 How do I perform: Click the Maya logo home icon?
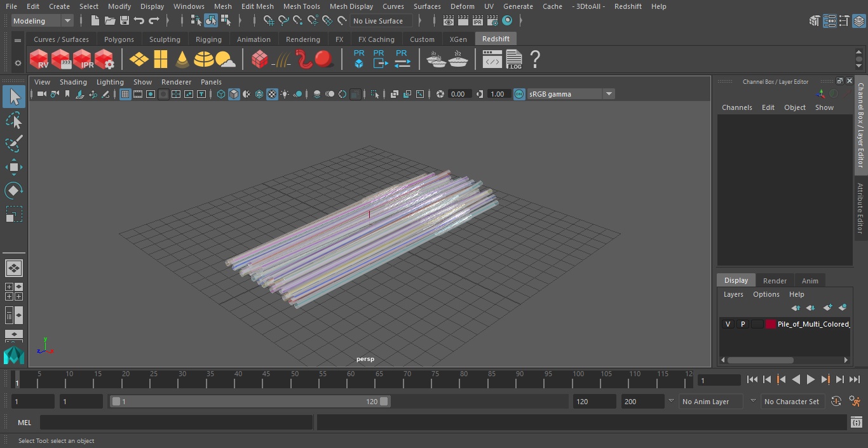tap(13, 355)
